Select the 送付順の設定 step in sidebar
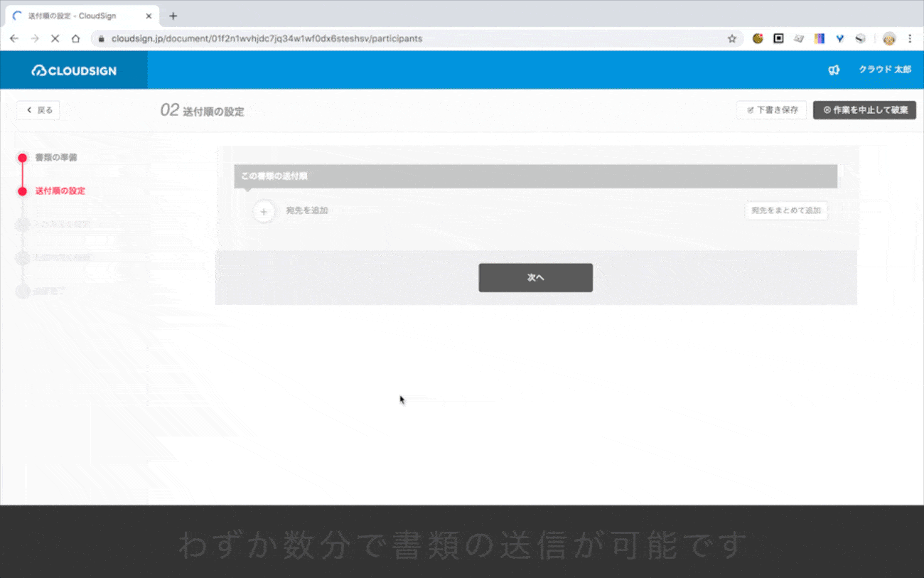 point(60,191)
